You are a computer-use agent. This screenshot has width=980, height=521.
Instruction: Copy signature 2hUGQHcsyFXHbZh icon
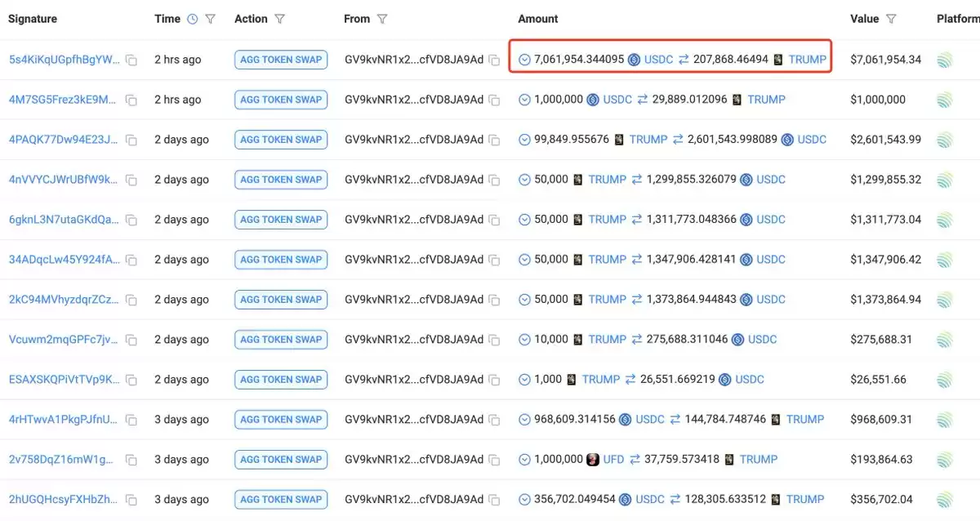point(131,500)
